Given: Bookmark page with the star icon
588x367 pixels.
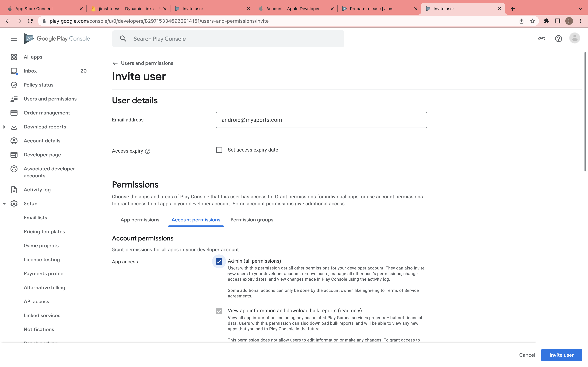Looking at the screenshot, I should point(533,21).
